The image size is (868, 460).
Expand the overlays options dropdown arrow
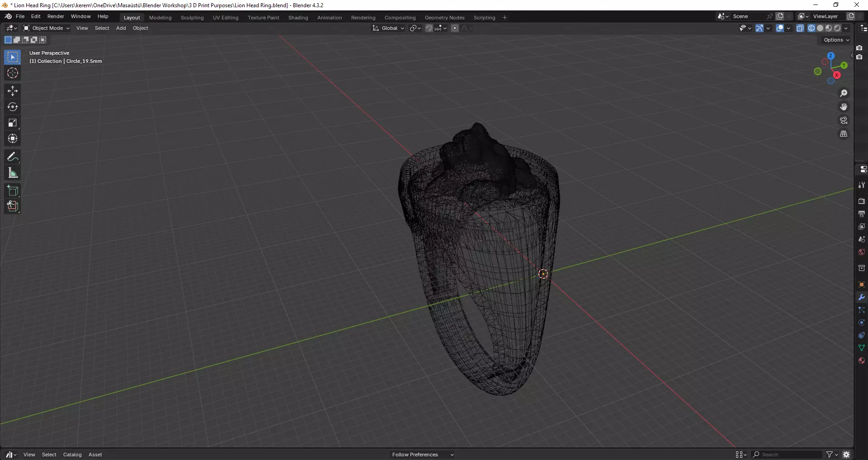788,28
